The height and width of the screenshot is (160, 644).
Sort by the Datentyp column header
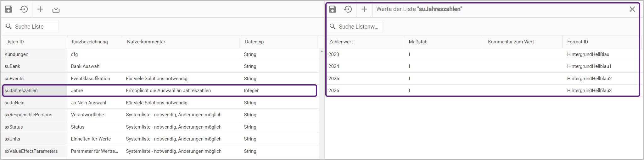coord(254,42)
